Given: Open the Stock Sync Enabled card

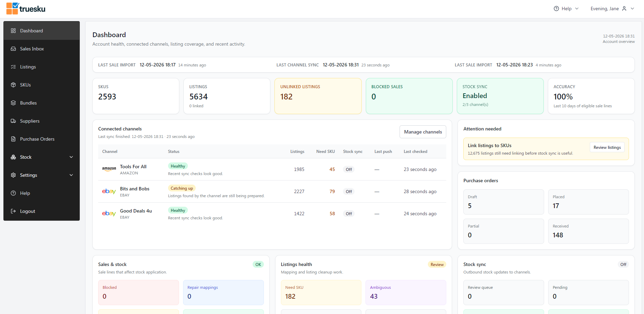Looking at the screenshot, I should (x=500, y=96).
